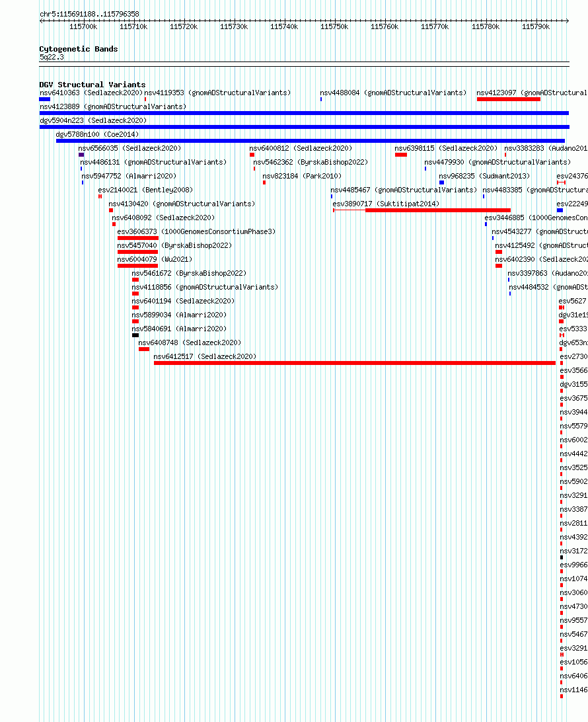Image resolution: width=588 pixels, height=722 pixels.
Task: Open nsv4479930 (gnomADStructuralVariants) label
Action: tap(498, 162)
